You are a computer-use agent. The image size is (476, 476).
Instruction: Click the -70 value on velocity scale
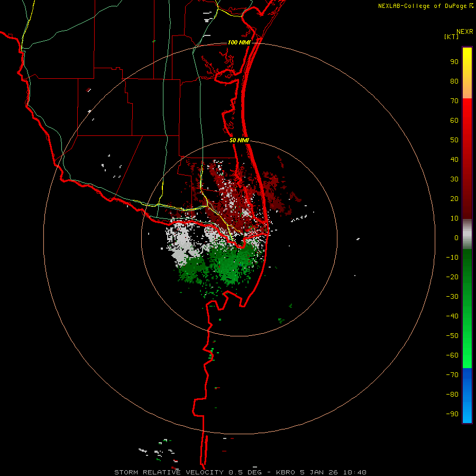click(452, 375)
